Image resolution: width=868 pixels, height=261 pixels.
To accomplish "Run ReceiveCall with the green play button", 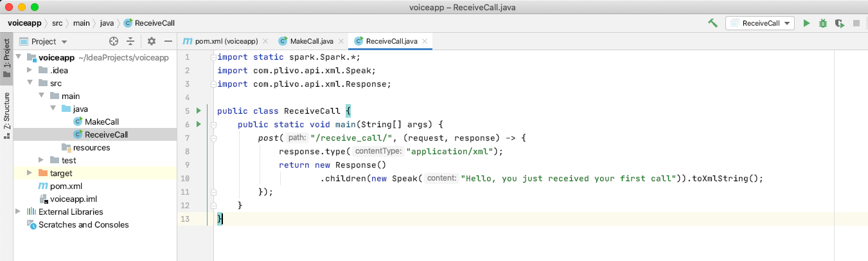I will [806, 23].
